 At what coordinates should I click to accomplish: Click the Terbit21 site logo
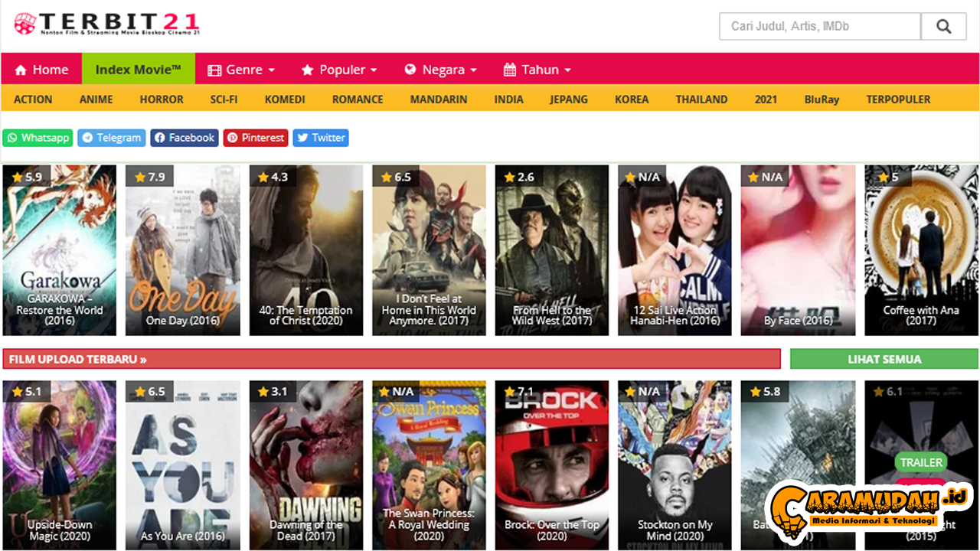[x=107, y=24]
